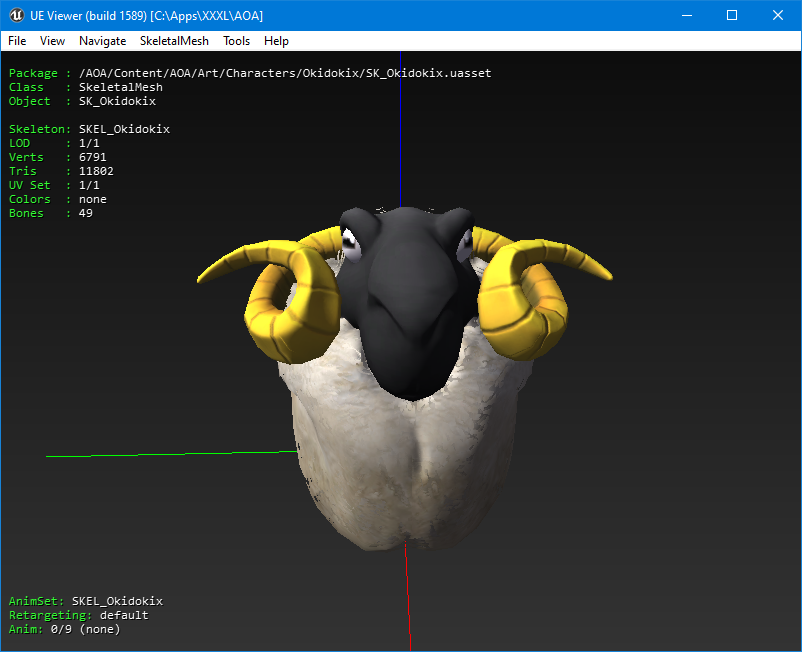Click the AnimSet value SKEL_Okidokix
Image resolution: width=802 pixels, height=652 pixels.
(117, 601)
